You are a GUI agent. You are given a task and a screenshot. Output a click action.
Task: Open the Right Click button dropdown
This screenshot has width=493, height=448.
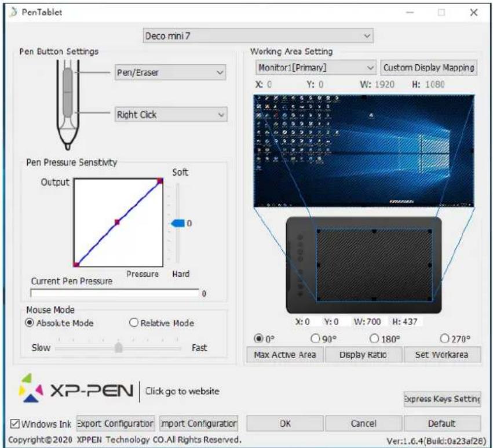pyautogui.click(x=171, y=115)
